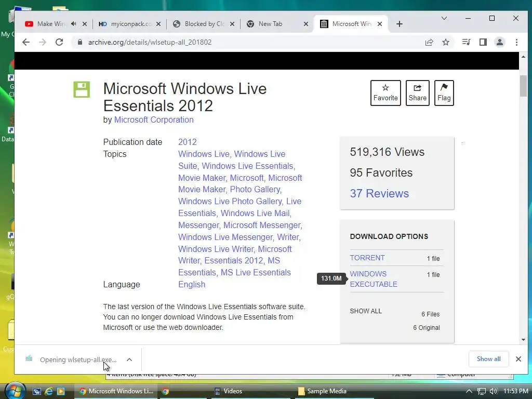The image size is (532, 399).
Task: Click the green floppy disk software icon
Action: (x=82, y=89)
